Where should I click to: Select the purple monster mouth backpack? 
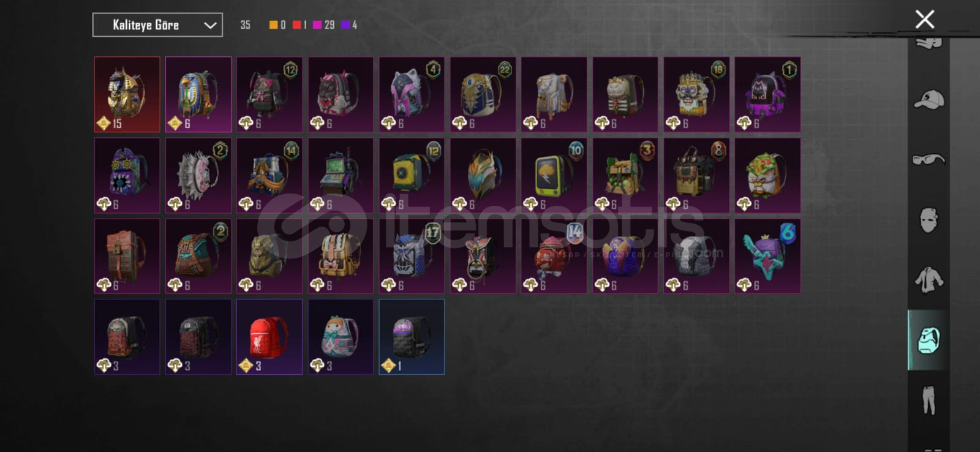point(127,175)
